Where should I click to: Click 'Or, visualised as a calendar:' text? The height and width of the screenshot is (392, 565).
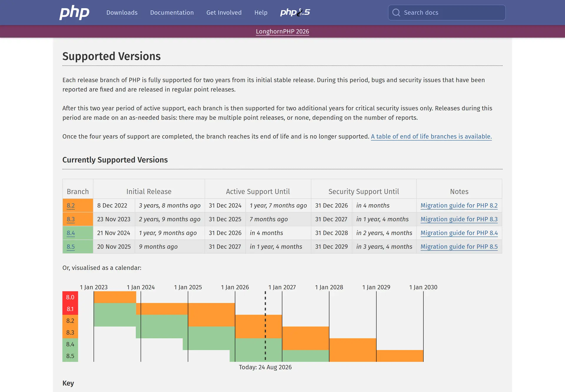click(x=102, y=268)
